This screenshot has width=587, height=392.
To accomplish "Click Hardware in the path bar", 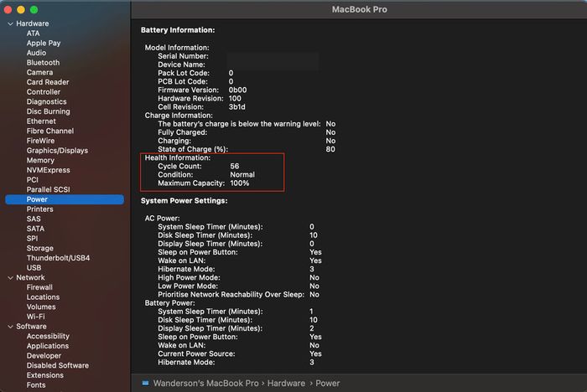I will [286, 383].
